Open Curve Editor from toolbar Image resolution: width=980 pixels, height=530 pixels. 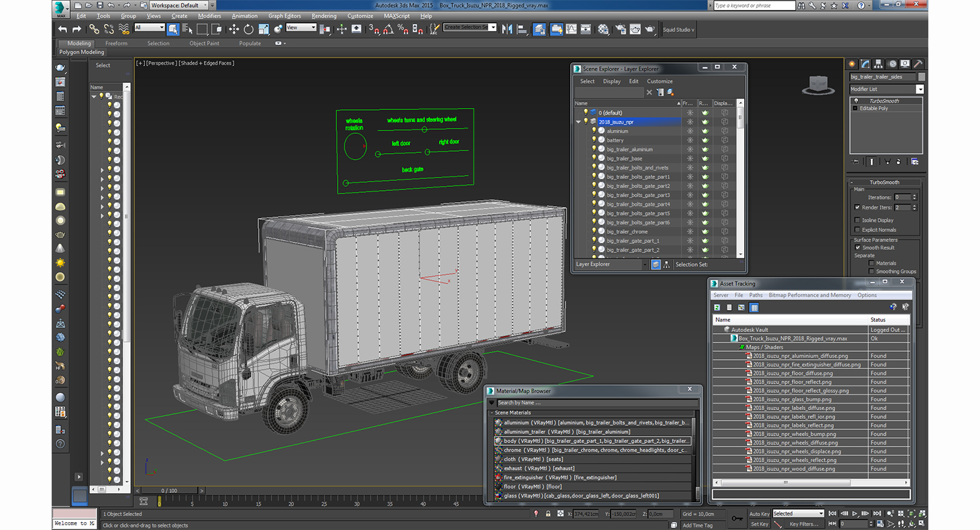(571, 29)
